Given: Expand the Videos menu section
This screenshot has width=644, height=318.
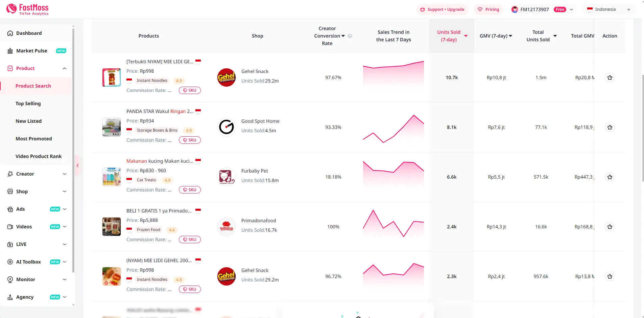Looking at the screenshot, I should coord(65,227).
